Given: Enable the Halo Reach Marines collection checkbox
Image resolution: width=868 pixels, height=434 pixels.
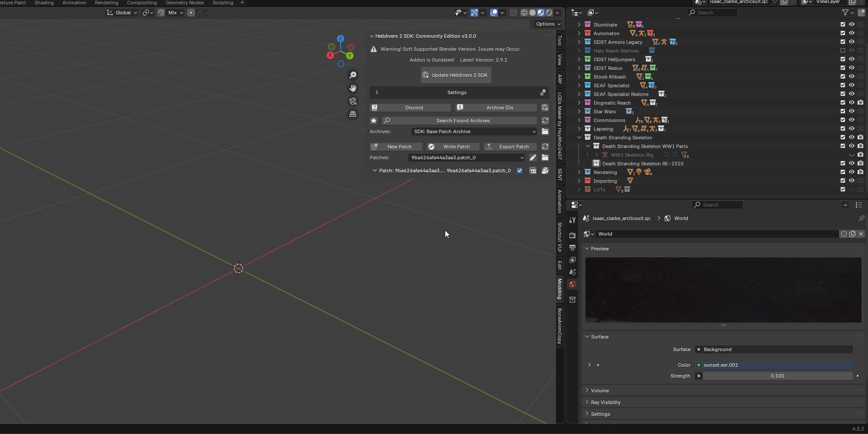Looking at the screenshot, I should (x=843, y=51).
